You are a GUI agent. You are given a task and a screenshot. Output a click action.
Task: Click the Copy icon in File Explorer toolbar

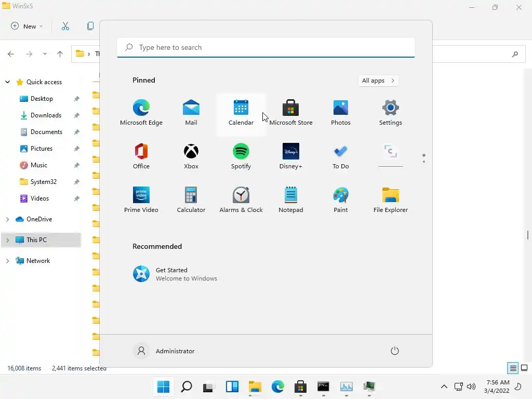[90, 26]
